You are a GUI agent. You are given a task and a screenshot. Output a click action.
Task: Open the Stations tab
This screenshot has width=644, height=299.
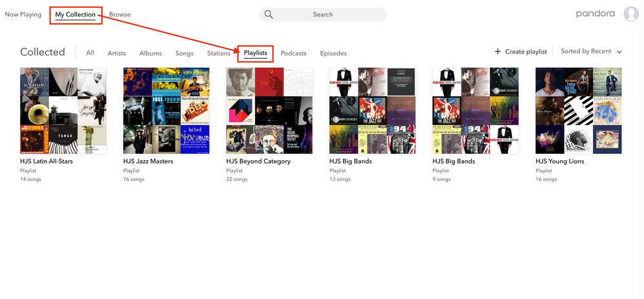tap(219, 53)
